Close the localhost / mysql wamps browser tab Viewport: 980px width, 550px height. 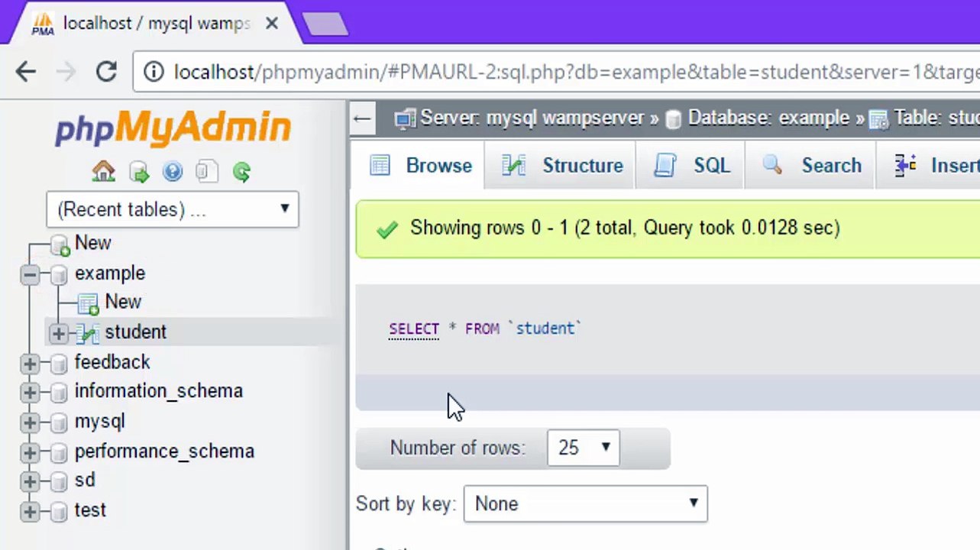pyautogui.click(x=271, y=24)
